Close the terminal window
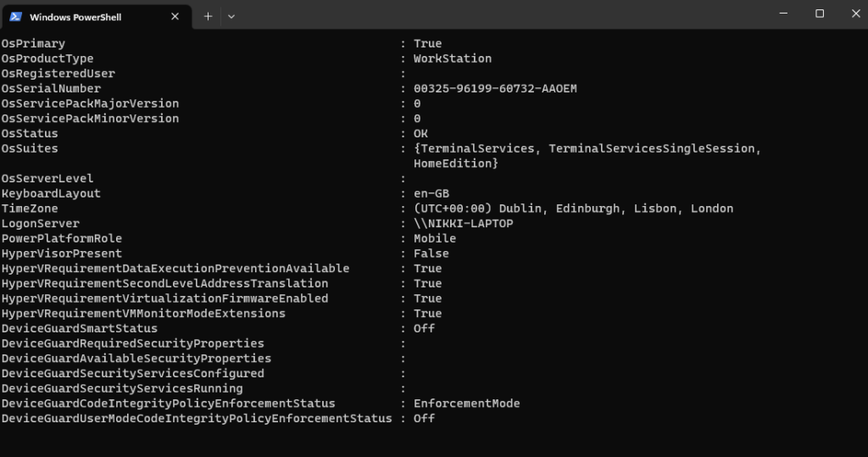Screen dimensions: 868x457 pyautogui.click(x=855, y=14)
